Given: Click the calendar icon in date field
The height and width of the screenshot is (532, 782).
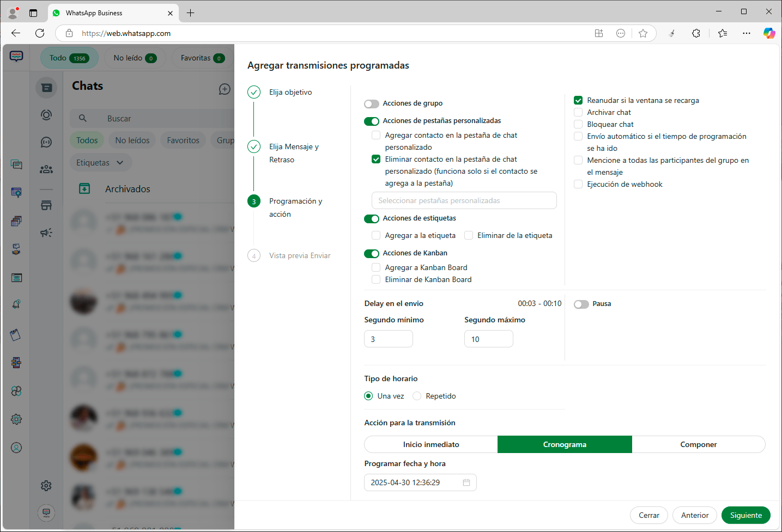Looking at the screenshot, I should click(x=466, y=482).
